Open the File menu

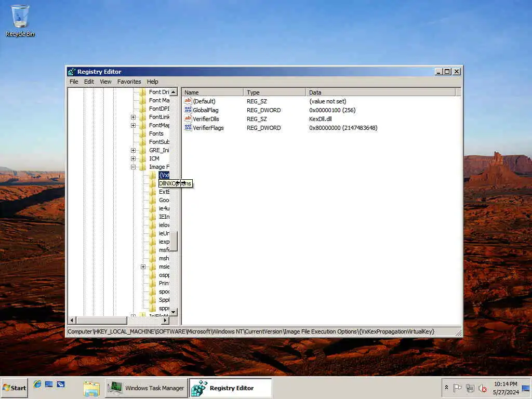(74, 82)
